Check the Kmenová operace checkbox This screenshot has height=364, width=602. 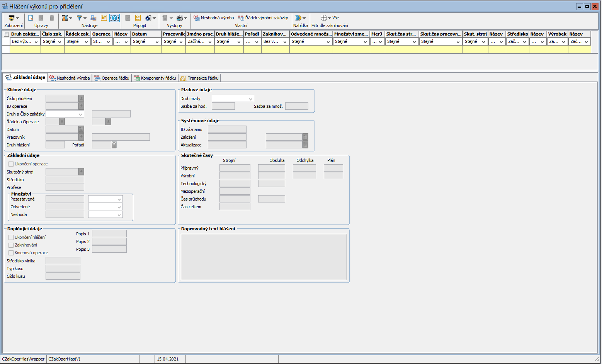point(11,253)
